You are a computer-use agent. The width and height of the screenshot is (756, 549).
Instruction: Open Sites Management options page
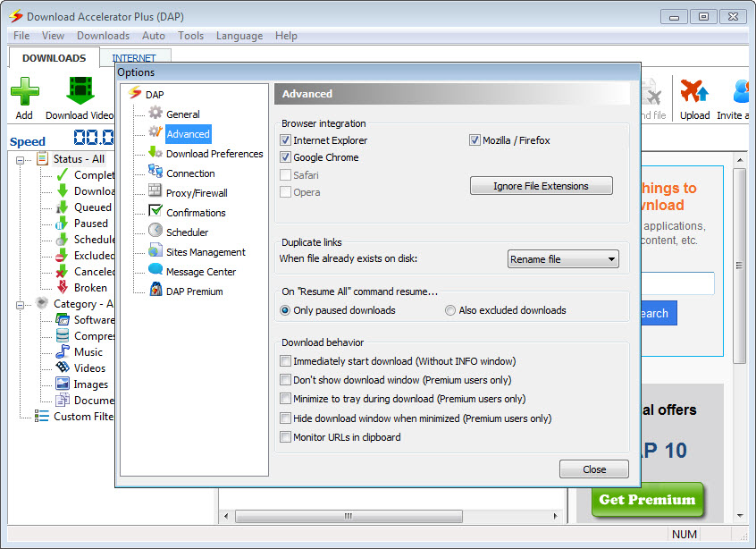tap(206, 252)
